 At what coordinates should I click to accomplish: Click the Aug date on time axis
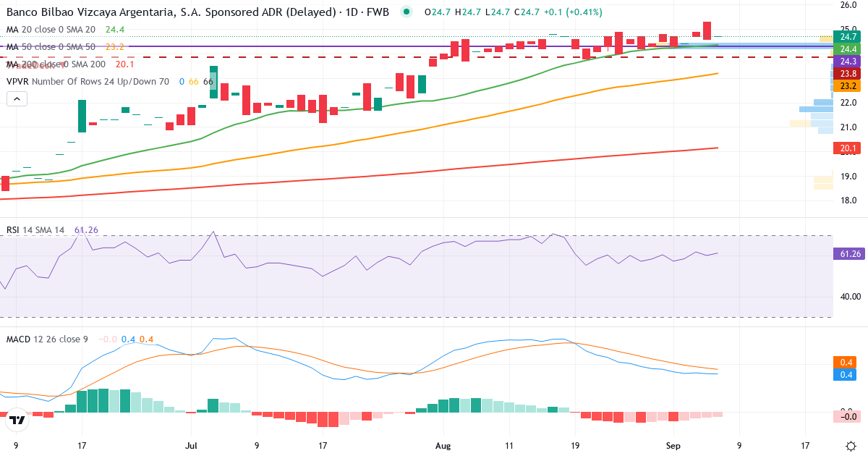click(443, 446)
